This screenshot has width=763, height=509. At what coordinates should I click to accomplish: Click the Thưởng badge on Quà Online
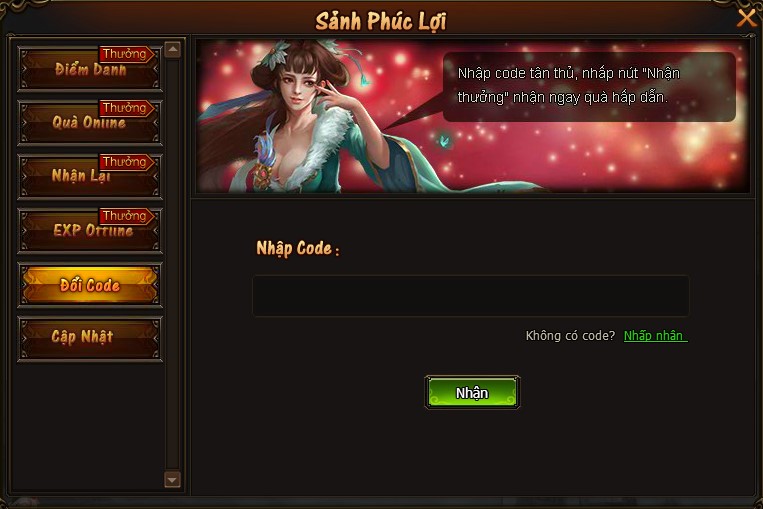(127, 108)
